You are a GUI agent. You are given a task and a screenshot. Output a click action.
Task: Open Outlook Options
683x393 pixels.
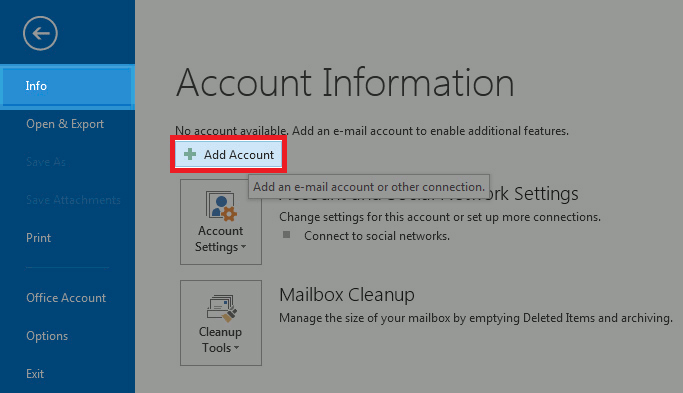47,336
